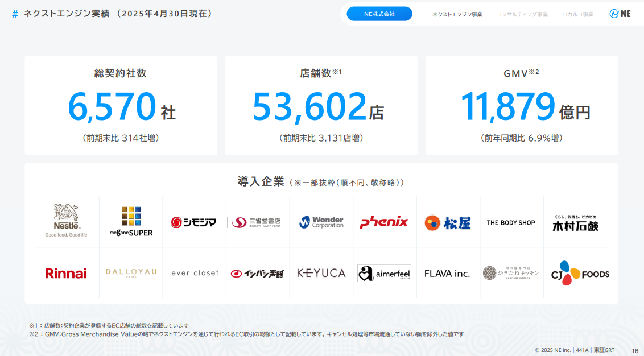Click the ever closet logo

pyautogui.click(x=195, y=273)
